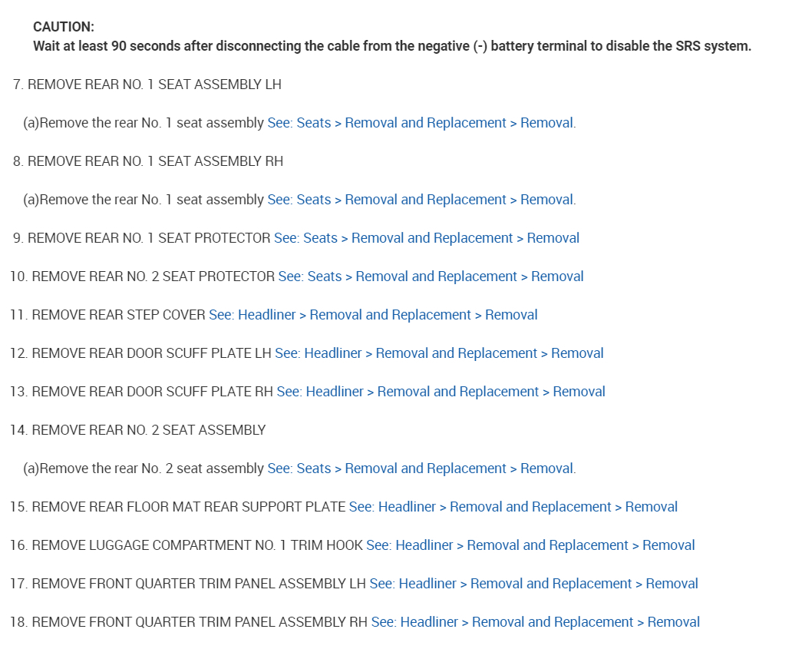This screenshot has width=812, height=649.
Task: Open the Seats removal link under step 8
Action: pos(421,200)
